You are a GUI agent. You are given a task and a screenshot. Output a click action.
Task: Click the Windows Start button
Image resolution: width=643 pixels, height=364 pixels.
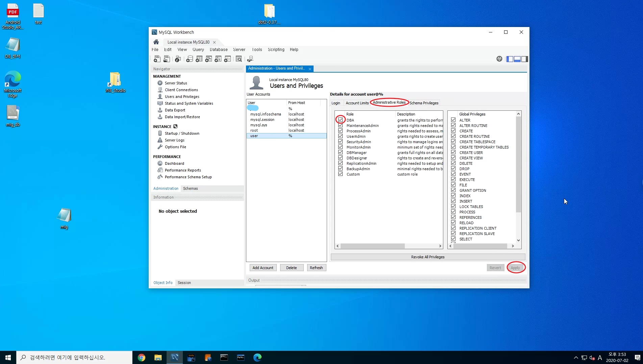8,358
